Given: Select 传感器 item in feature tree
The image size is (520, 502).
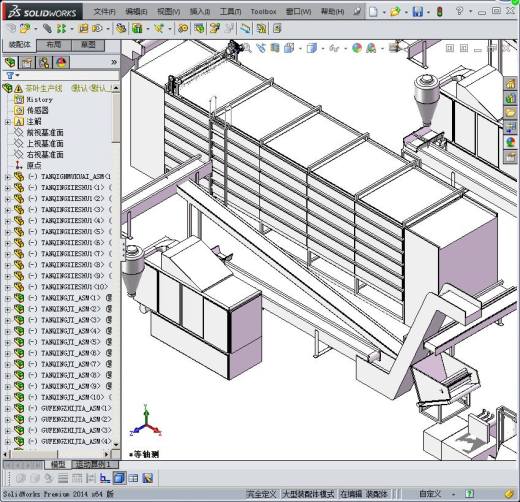Looking at the screenshot, I should point(37,110).
